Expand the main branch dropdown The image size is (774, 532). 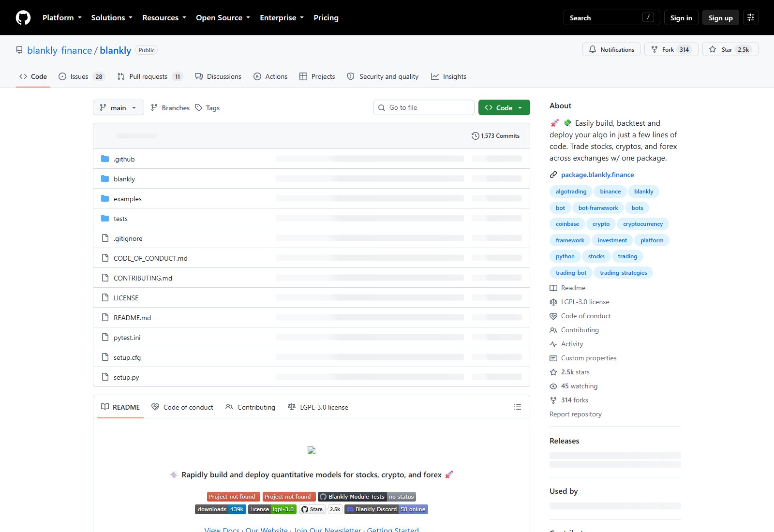(x=119, y=108)
